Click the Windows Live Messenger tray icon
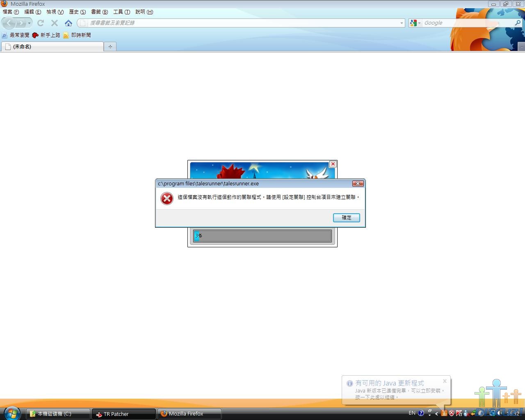The image size is (525, 420). 466,413
